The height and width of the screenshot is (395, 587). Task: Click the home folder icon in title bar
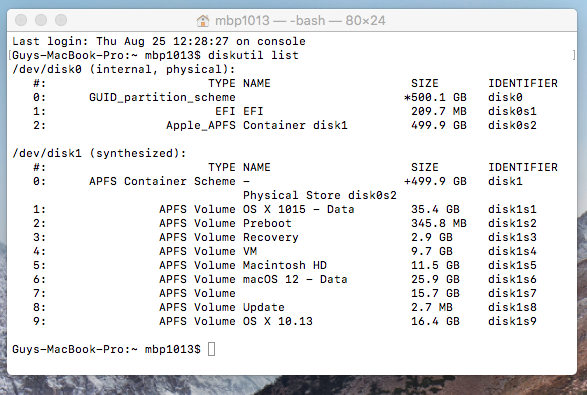[x=203, y=21]
